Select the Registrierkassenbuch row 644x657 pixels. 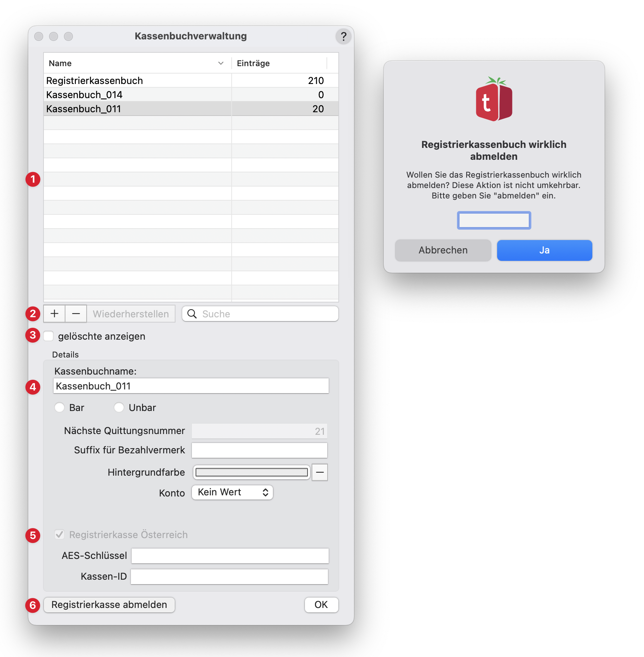click(x=138, y=81)
